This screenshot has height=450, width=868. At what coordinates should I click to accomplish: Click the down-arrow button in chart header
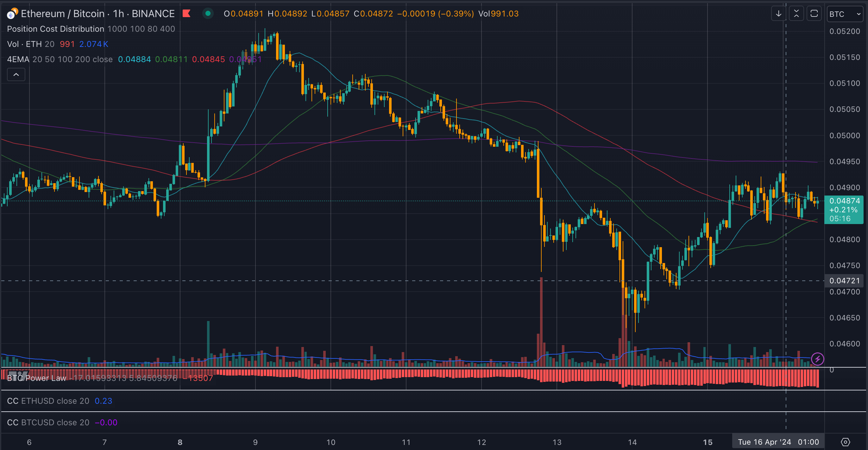pyautogui.click(x=778, y=14)
